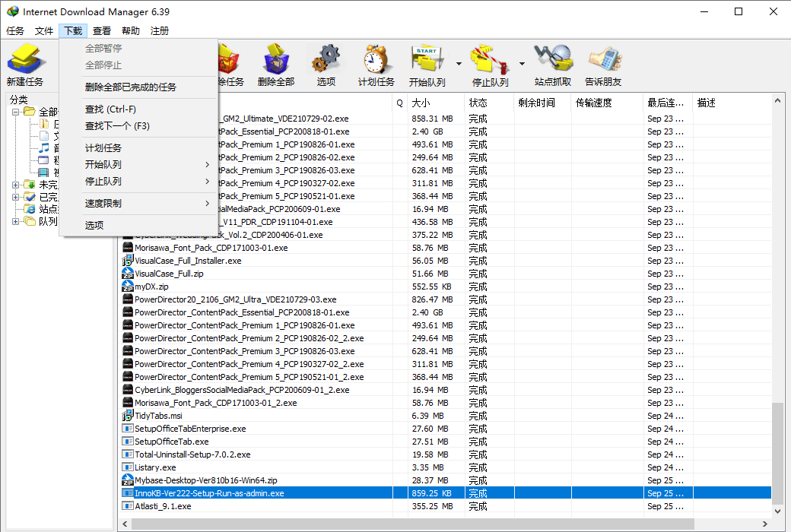
Task: Collapse the All Downloads (全部) tree node
Action: coord(15,112)
